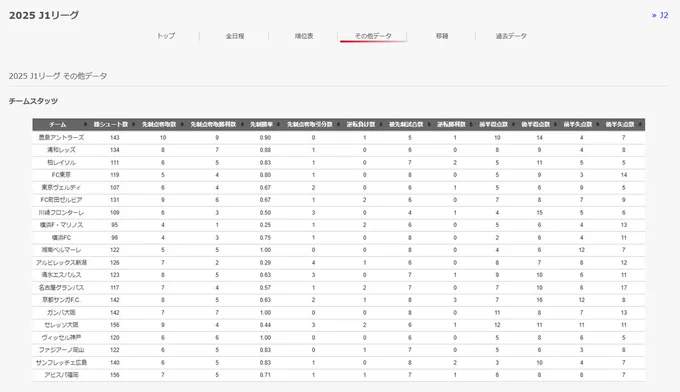This screenshot has width=680, height=392.
Task: Sort by 被先制試合数 with its arrow icon
Action: point(429,124)
